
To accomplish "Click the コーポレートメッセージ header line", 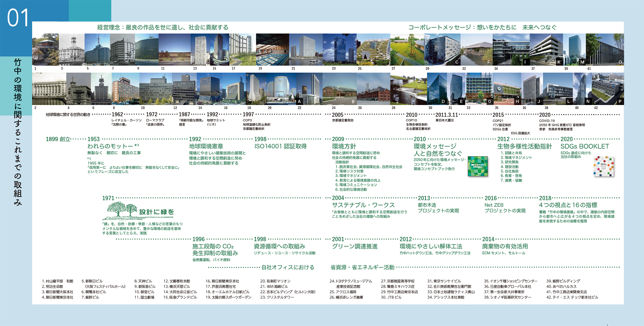I will (482, 27).
